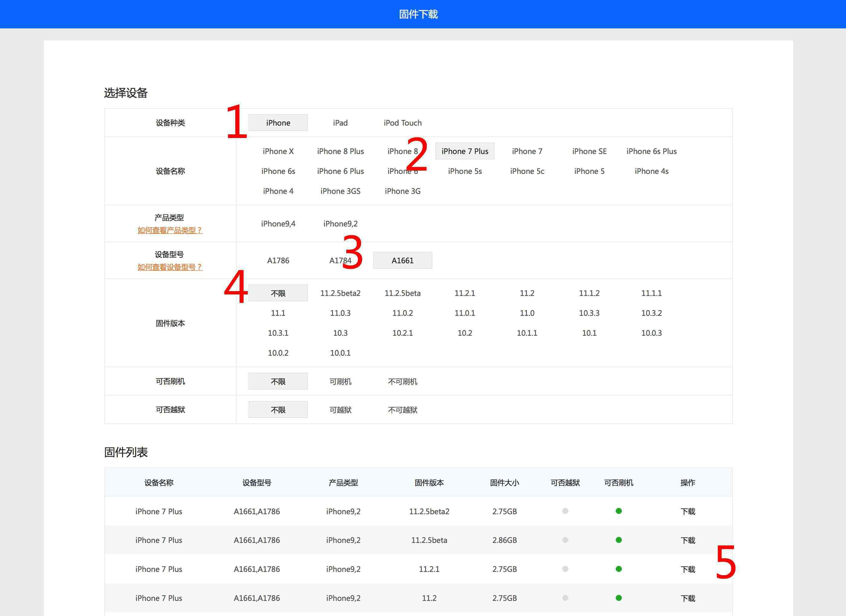Pick iPhone 3G from device names
This screenshot has height=616, width=846.
(x=402, y=191)
